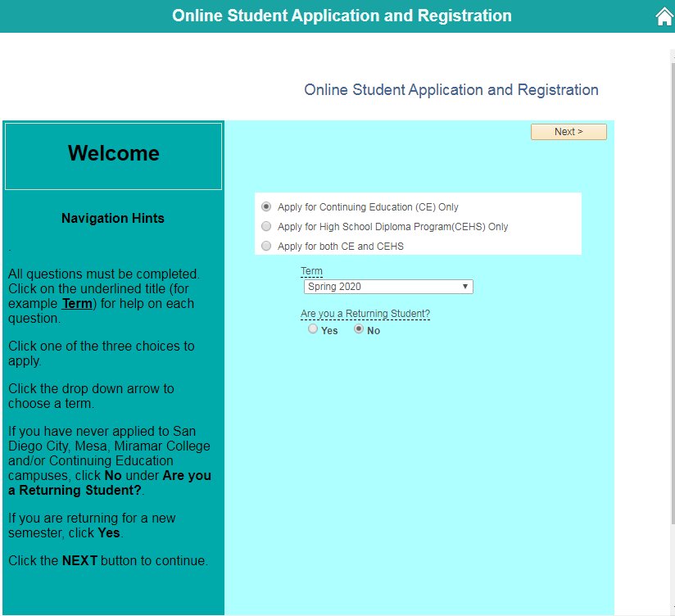675x616 pixels.
Task: Mark Yes radio button for returning student
Action: point(313,329)
